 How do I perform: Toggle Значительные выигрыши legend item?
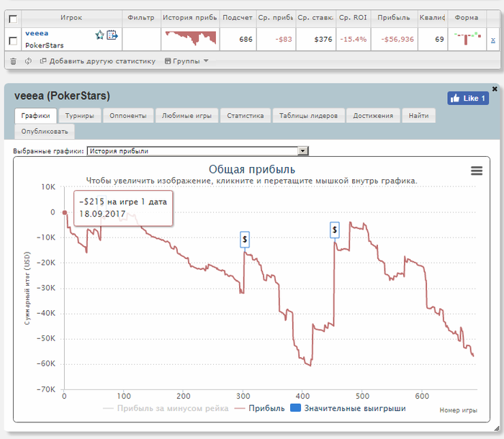[x=348, y=408]
